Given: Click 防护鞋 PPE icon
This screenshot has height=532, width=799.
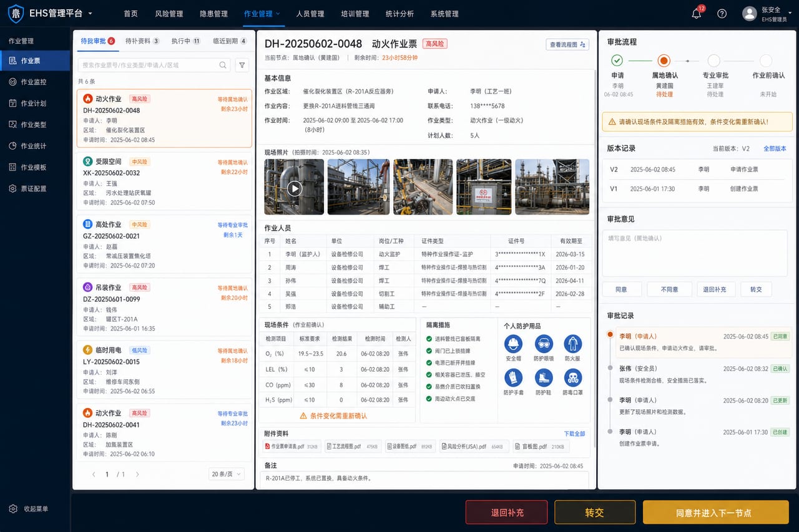Looking at the screenshot, I should pos(544,377).
